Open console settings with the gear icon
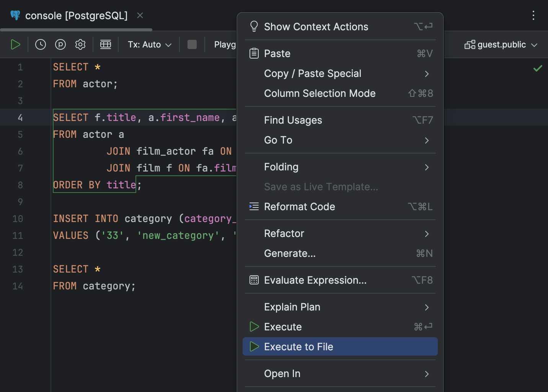The height and width of the screenshot is (392, 548). (x=80, y=44)
